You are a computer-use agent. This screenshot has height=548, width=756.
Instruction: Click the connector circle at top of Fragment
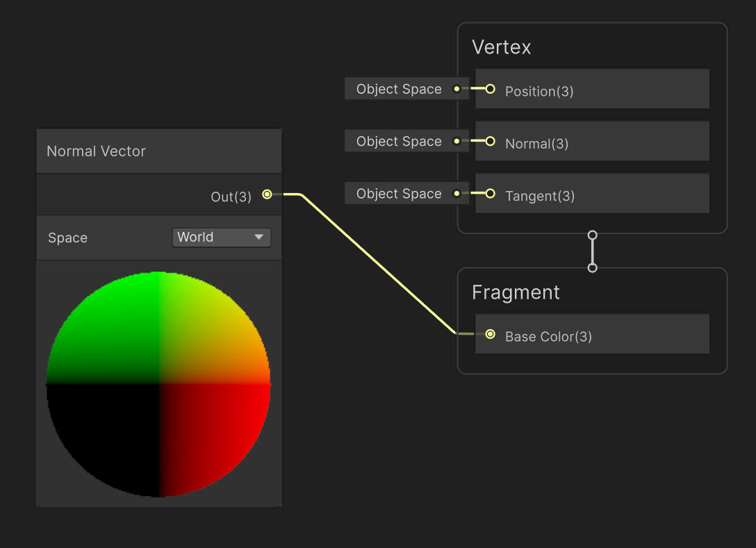pos(592,267)
